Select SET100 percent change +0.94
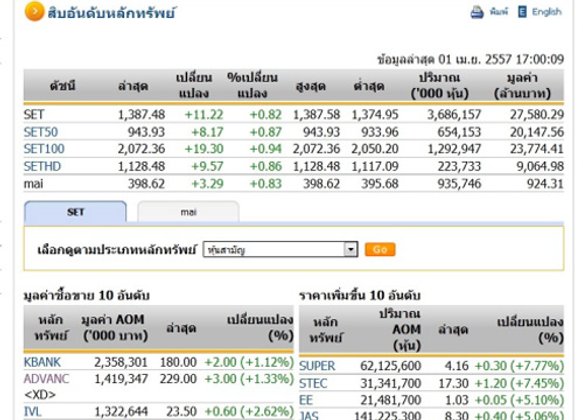583x420 pixels. coord(265,149)
